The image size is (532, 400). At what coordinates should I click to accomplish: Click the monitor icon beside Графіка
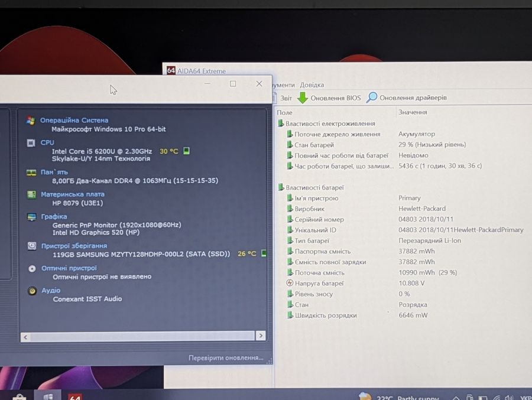32,217
